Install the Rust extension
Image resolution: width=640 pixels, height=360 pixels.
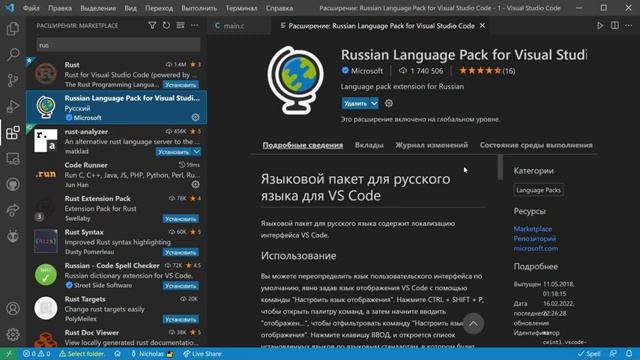point(180,85)
